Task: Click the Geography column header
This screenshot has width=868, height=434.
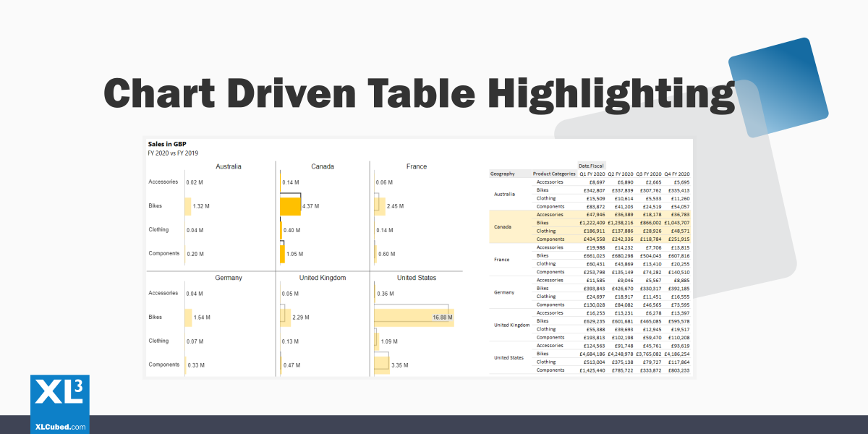Action: (503, 174)
